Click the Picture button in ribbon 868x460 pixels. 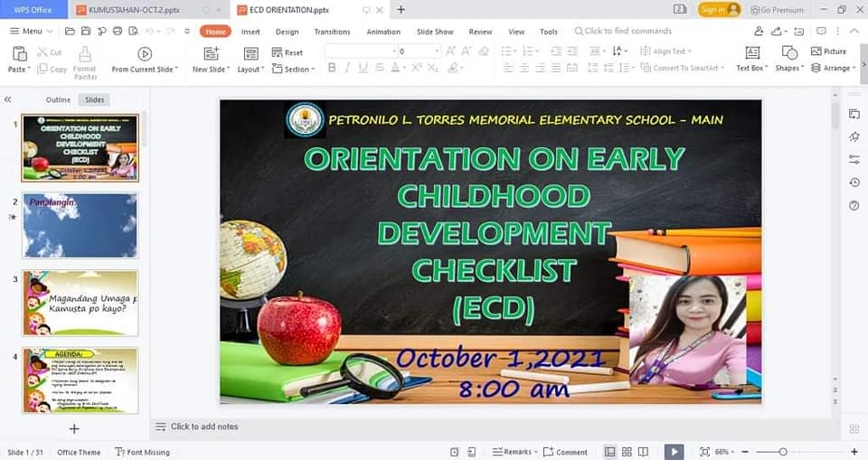click(828, 52)
